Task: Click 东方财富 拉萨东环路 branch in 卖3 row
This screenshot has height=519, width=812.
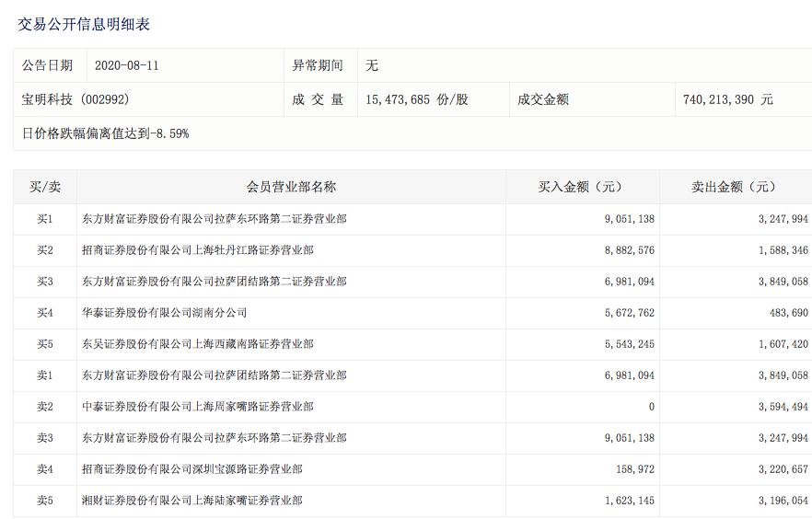Action: click(215, 438)
